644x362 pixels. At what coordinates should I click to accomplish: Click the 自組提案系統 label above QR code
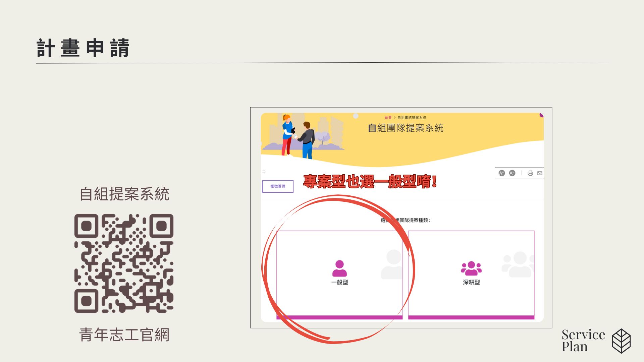coord(124,194)
